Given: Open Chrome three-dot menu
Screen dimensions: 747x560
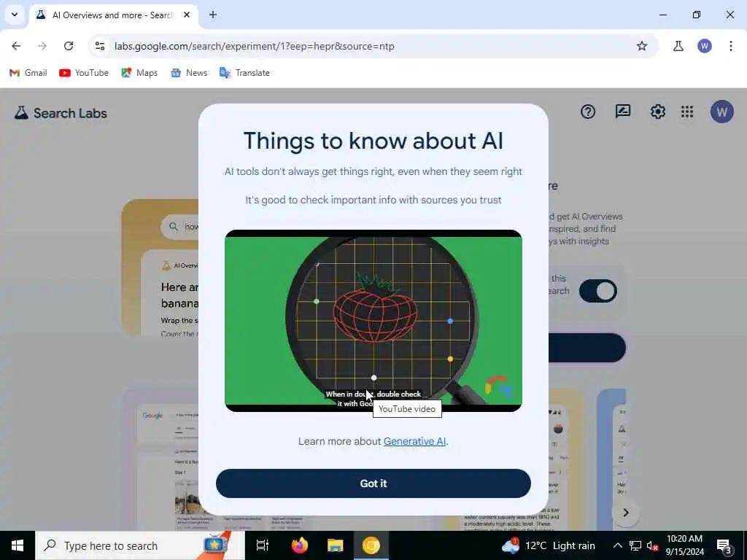Looking at the screenshot, I should pyautogui.click(x=731, y=46).
